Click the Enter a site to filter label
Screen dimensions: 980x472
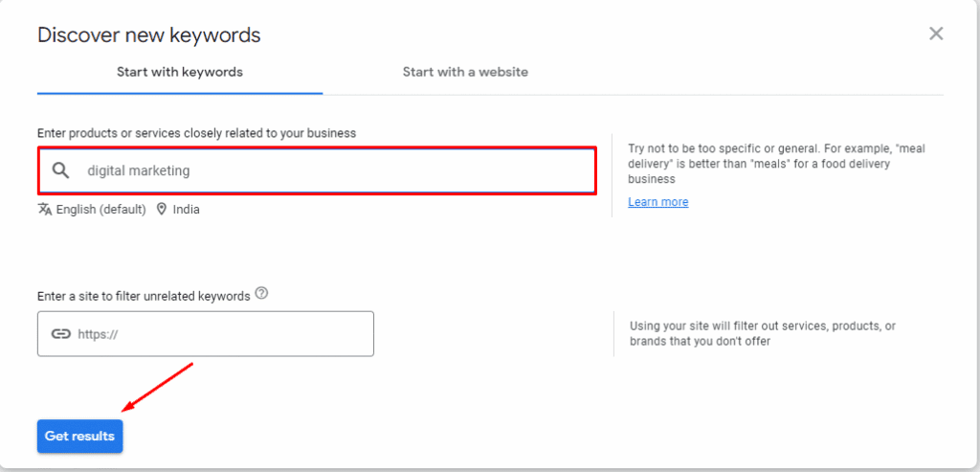(144, 296)
